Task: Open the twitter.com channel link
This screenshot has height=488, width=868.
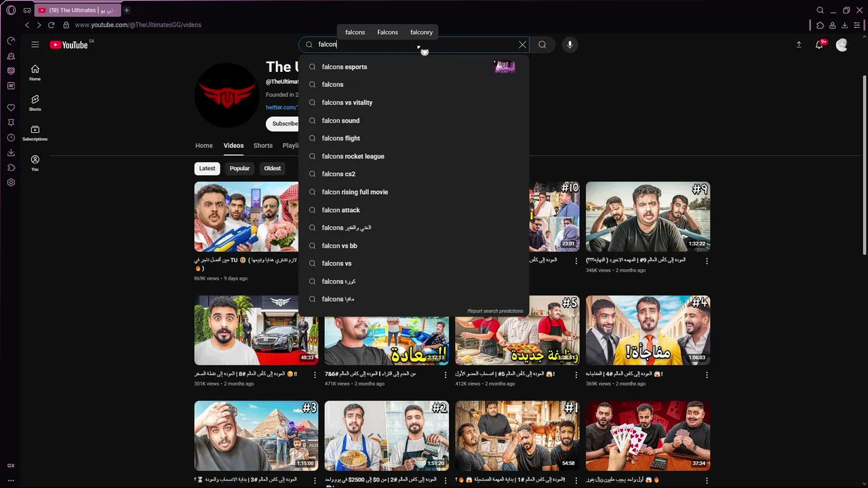Action: coord(281,107)
